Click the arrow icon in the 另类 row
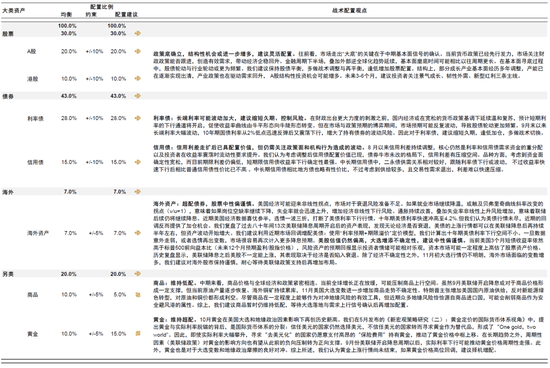 [x=138, y=274]
